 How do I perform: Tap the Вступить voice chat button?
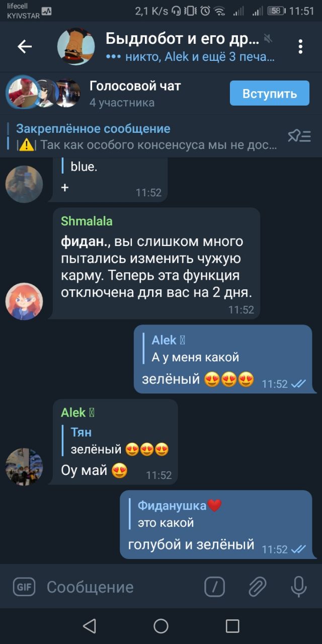[270, 93]
